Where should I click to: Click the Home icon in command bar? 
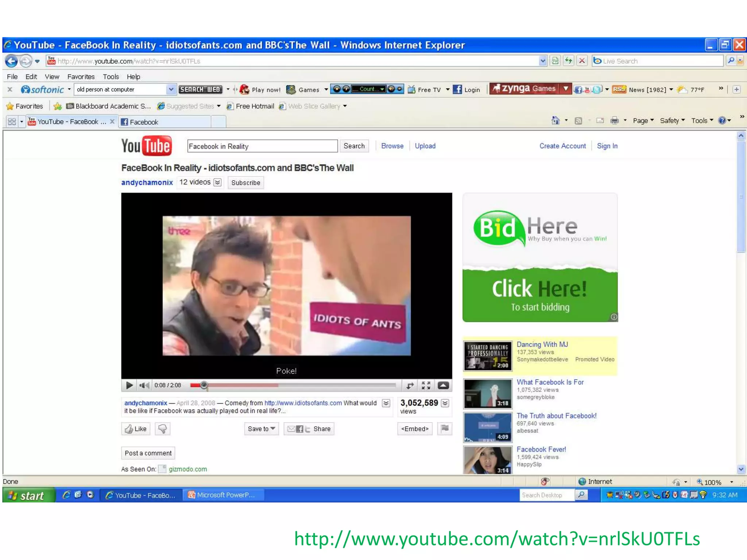pyautogui.click(x=555, y=120)
